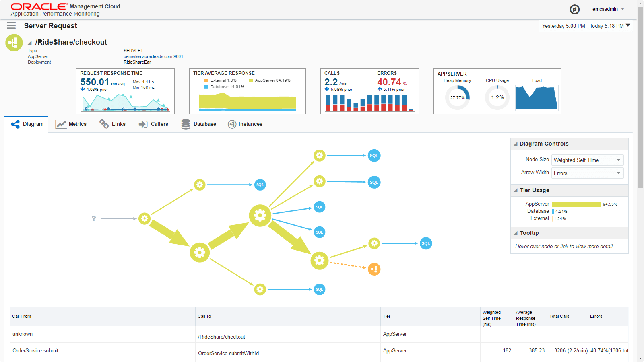This screenshot has width=644, height=362.
Task: Select the topmost SQL node in the diagram
Action: pos(374,156)
